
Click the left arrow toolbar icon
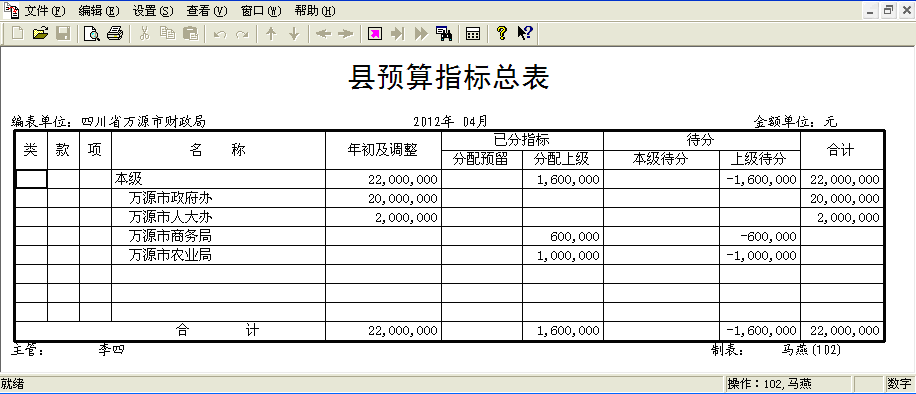[323, 33]
